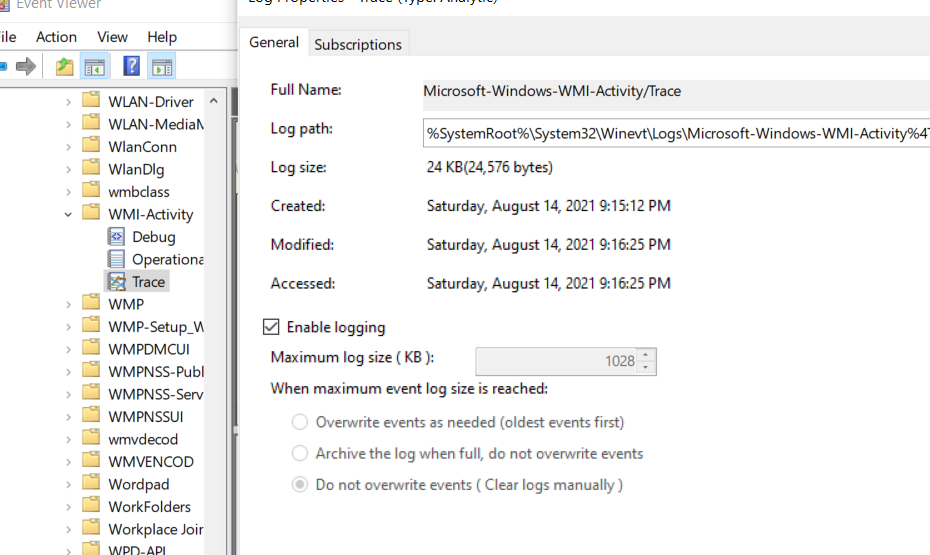
Task: Click the Log path text field
Action: coord(676,133)
